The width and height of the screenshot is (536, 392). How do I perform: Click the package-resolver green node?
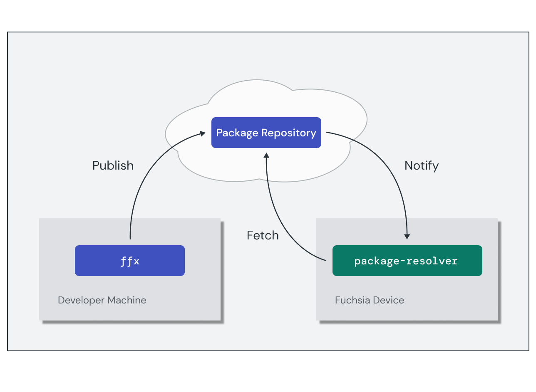click(407, 261)
